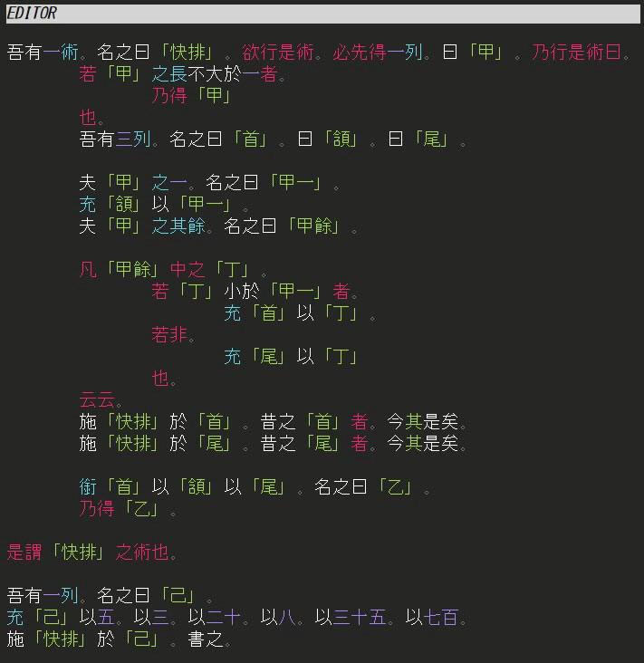Click 「甲一」 at end of 夫「甲」之一 line
The image size is (644, 663).
tap(305, 184)
